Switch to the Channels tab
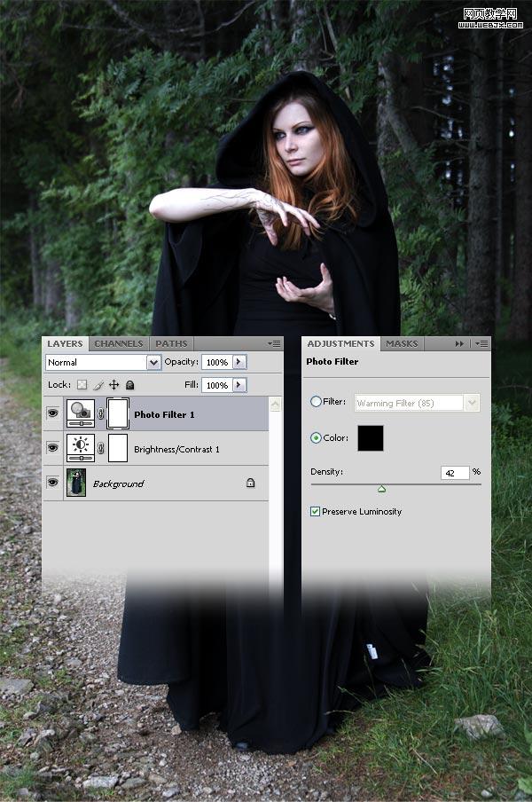The width and height of the screenshot is (532, 802). 119,343
